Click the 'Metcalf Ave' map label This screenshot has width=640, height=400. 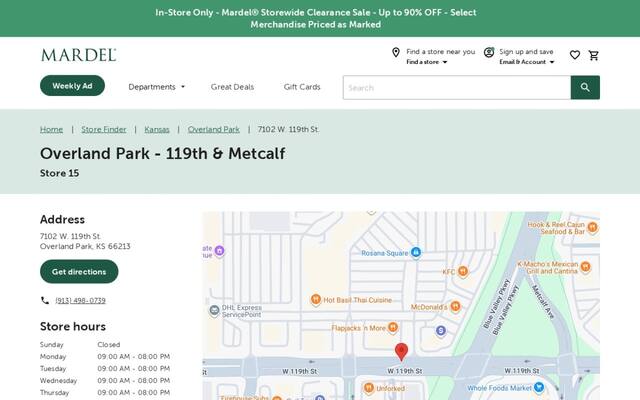pyautogui.click(x=543, y=301)
